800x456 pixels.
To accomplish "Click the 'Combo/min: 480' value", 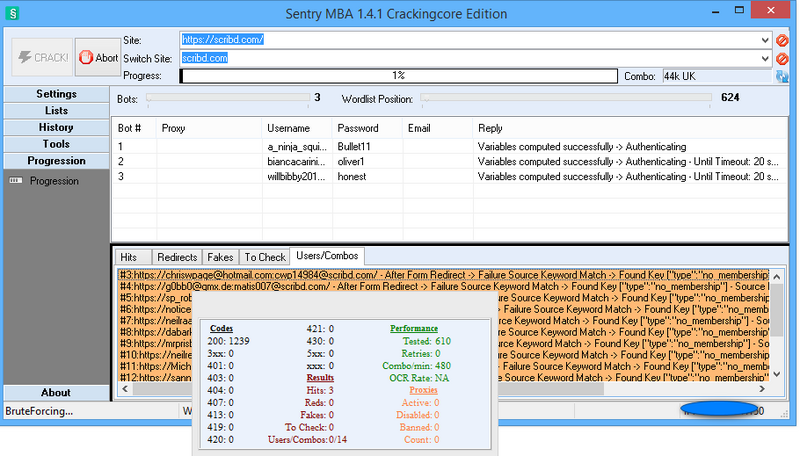I will click(416, 366).
